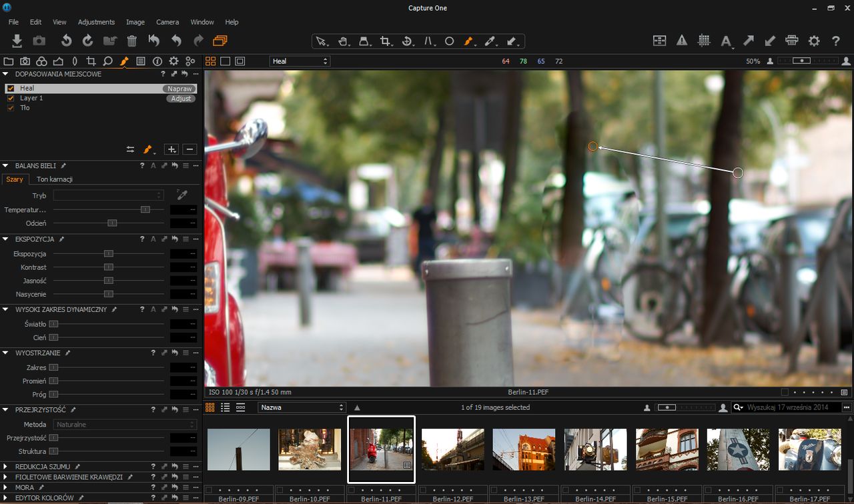Uncheck the Heal layer checkbox

click(11, 88)
